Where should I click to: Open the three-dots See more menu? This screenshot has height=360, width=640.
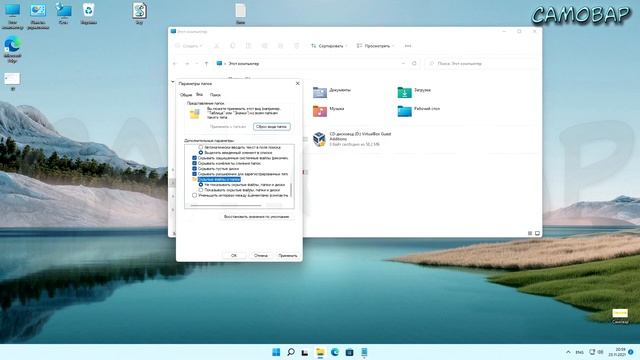tap(408, 46)
